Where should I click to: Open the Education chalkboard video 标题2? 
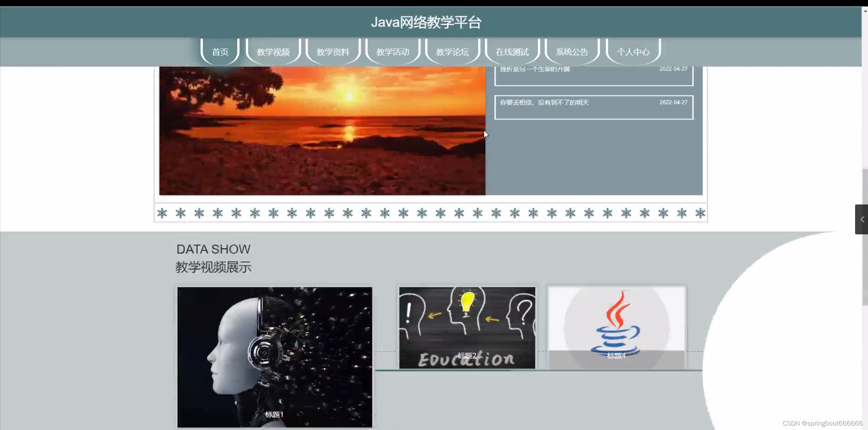[x=467, y=328]
